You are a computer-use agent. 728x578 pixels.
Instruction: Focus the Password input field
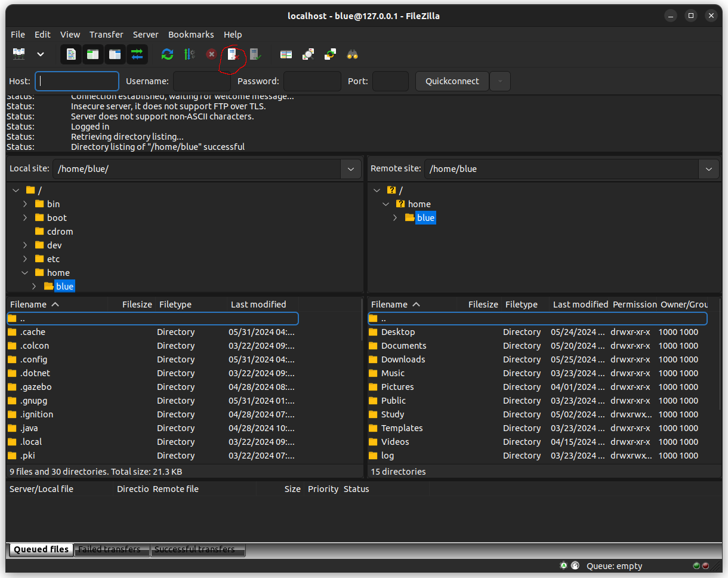point(312,81)
